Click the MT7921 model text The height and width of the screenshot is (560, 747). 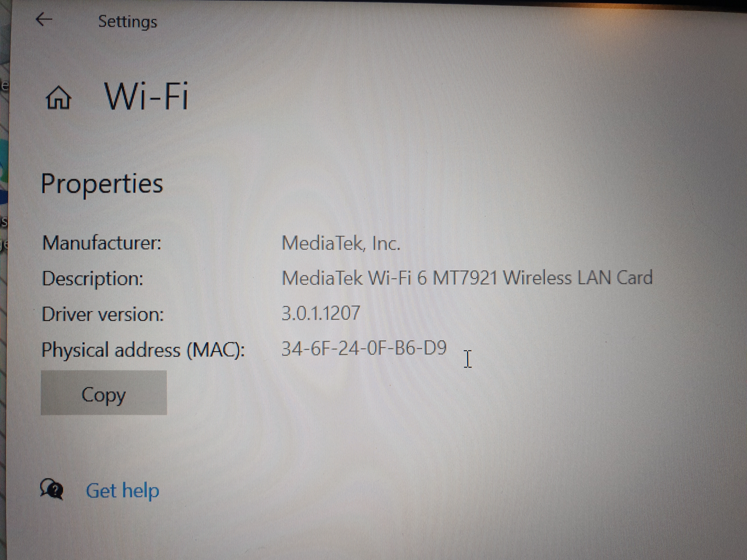[465, 278]
